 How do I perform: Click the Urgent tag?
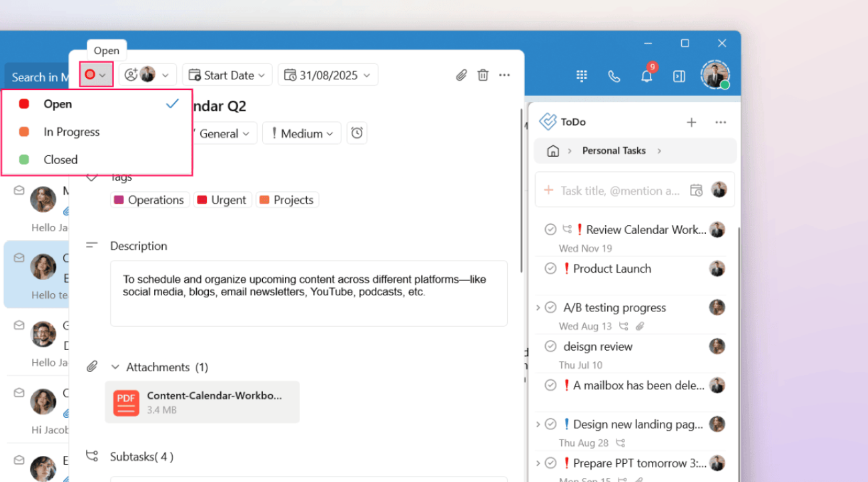[222, 200]
